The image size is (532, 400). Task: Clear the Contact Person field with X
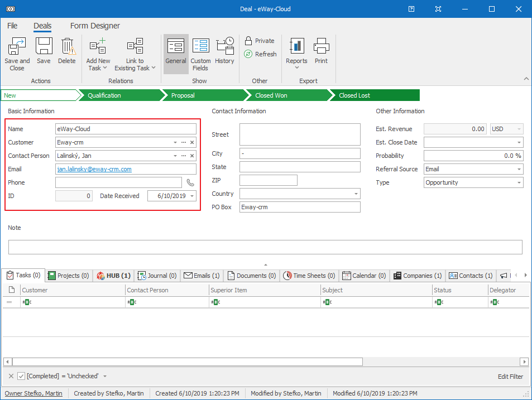(x=192, y=156)
